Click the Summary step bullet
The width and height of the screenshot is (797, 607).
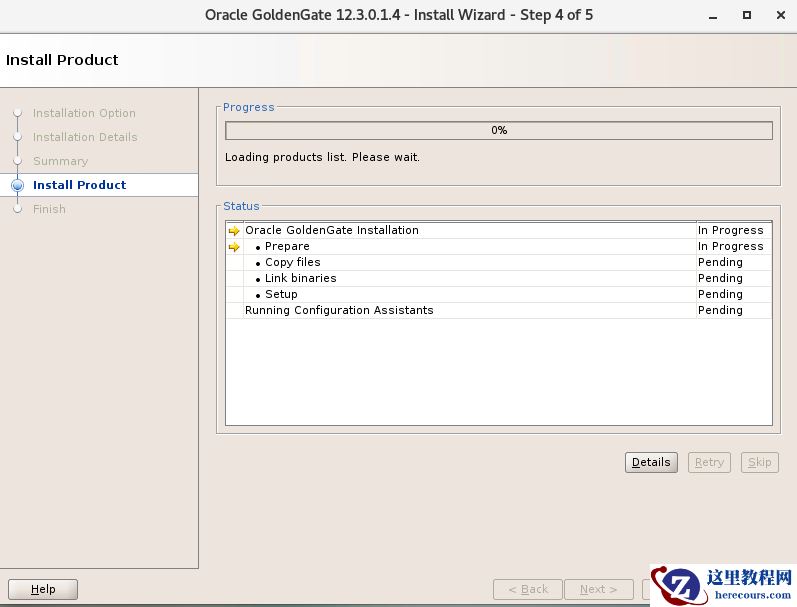click(x=17, y=161)
